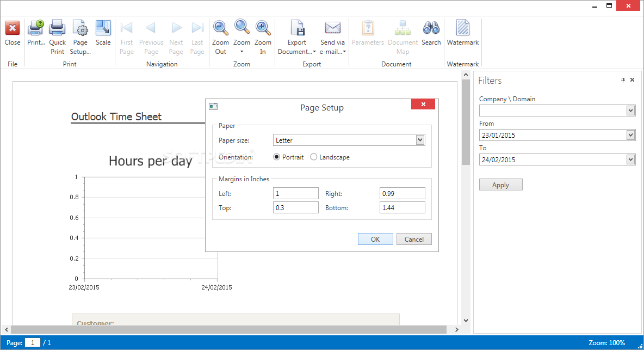The width and height of the screenshot is (644, 350).
Task: Click the Left margin field
Action: tap(296, 193)
